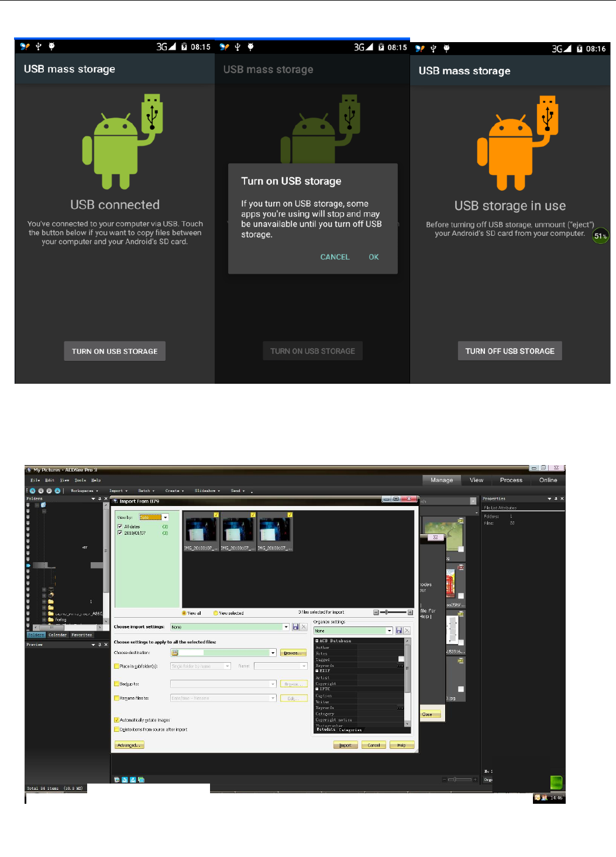This screenshot has height=857, width=616.
Task: Expand the Forlog folder tree node
Action: (44, 619)
